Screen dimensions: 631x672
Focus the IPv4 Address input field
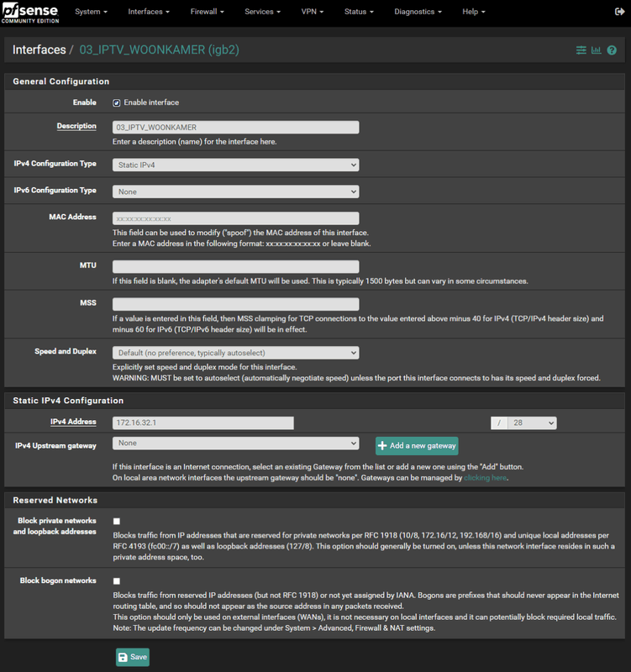click(x=203, y=423)
